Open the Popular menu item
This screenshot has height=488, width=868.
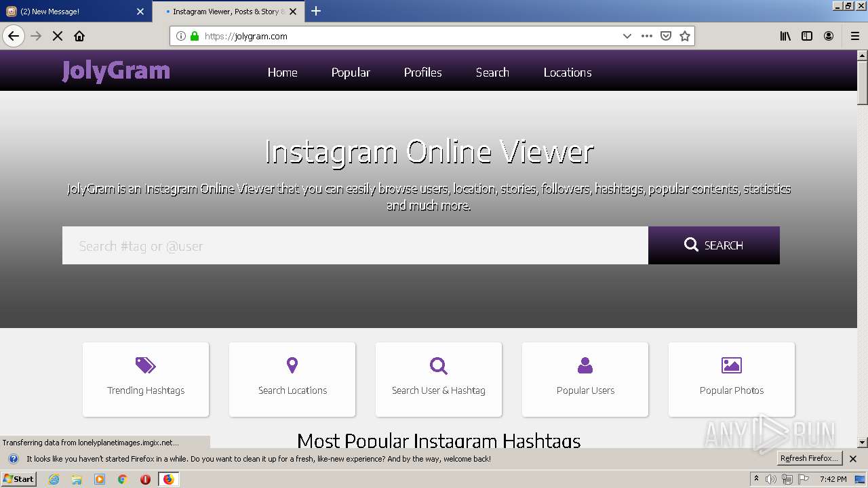click(x=351, y=73)
